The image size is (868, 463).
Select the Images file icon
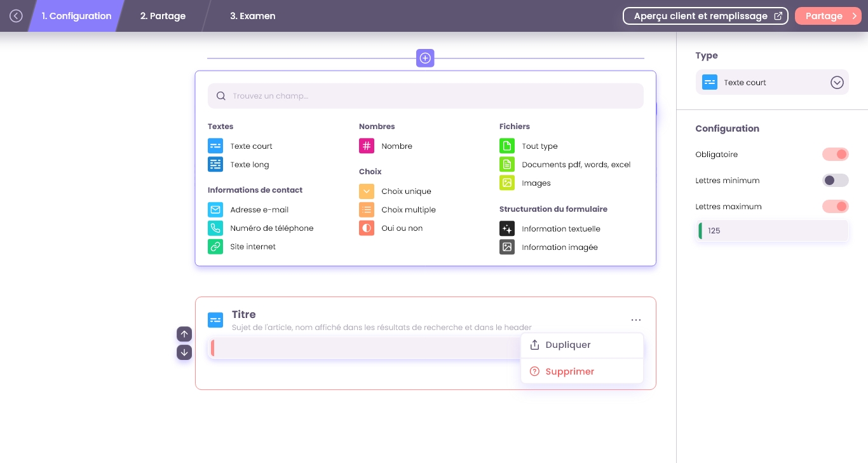[506, 183]
